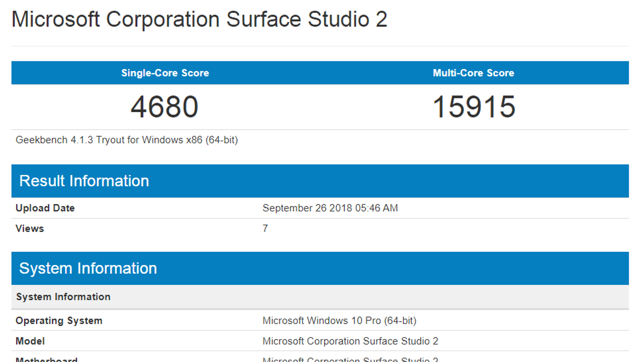Click the Result Information section header

tap(85, 181)
